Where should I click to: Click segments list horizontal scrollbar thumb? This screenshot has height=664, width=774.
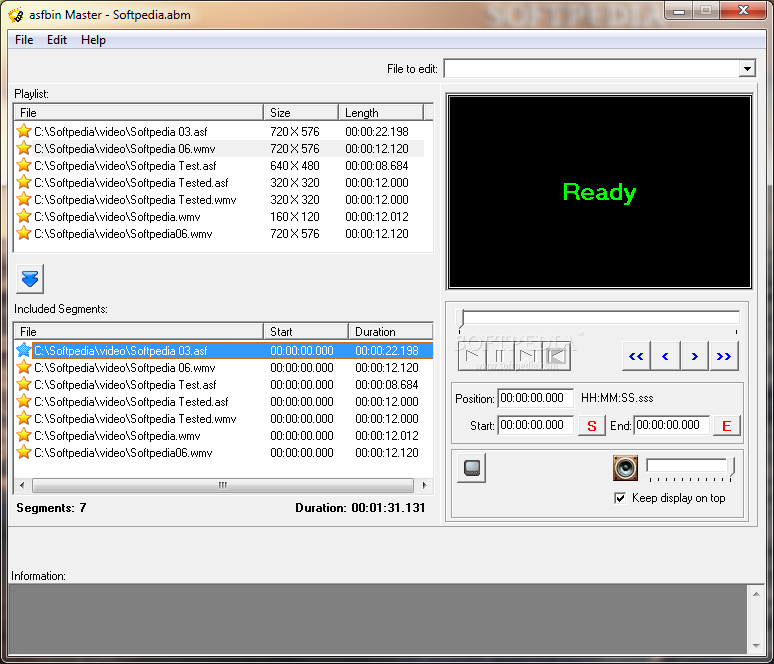pyautogui.click(x=223, y=485)
